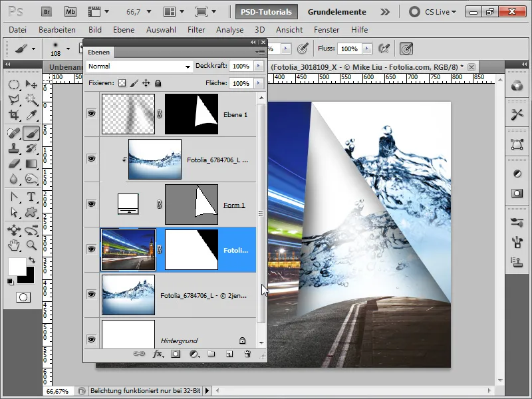Image resolution: width=532 pixels, height=399 pixels.
Task: Launch Adobe Bridge
Action: click(x=47, y=12)
